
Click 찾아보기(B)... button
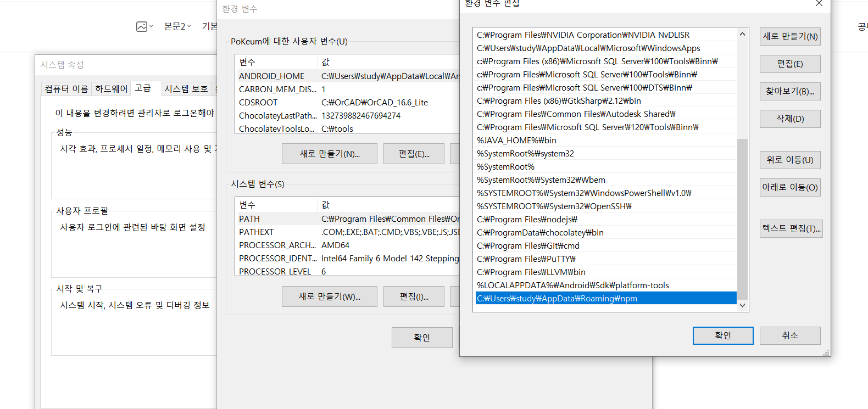tap(790, 91)
